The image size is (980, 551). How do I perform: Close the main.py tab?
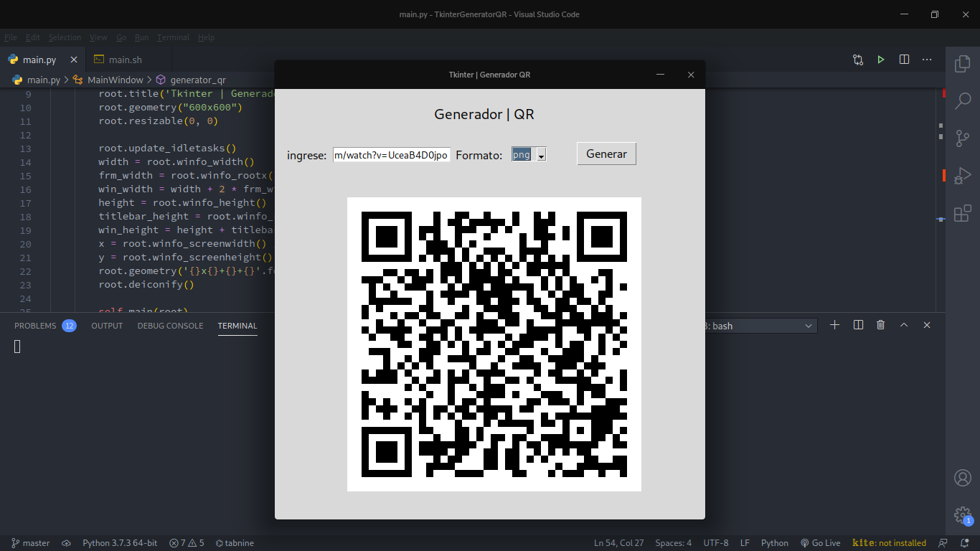point(72,60)
